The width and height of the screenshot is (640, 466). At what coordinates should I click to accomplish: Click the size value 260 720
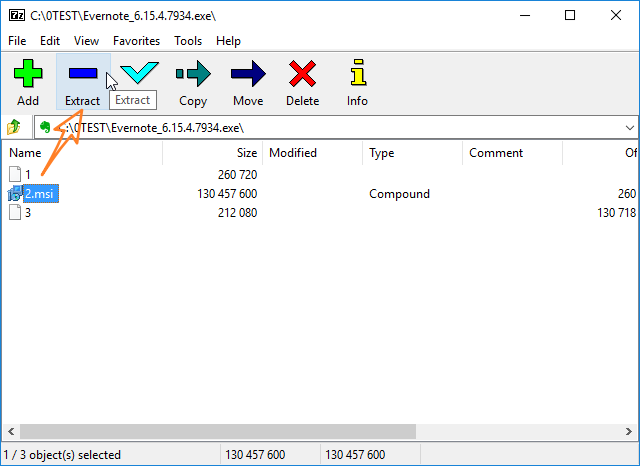[237, 175]
